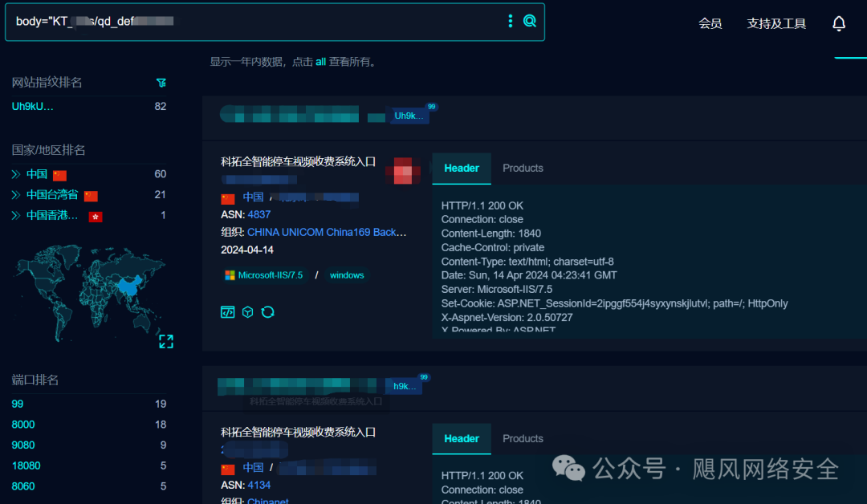Click the refresh icon in first result
This screenshot has height=504, width=867.
pyautogui.click(x=267, y=312)
